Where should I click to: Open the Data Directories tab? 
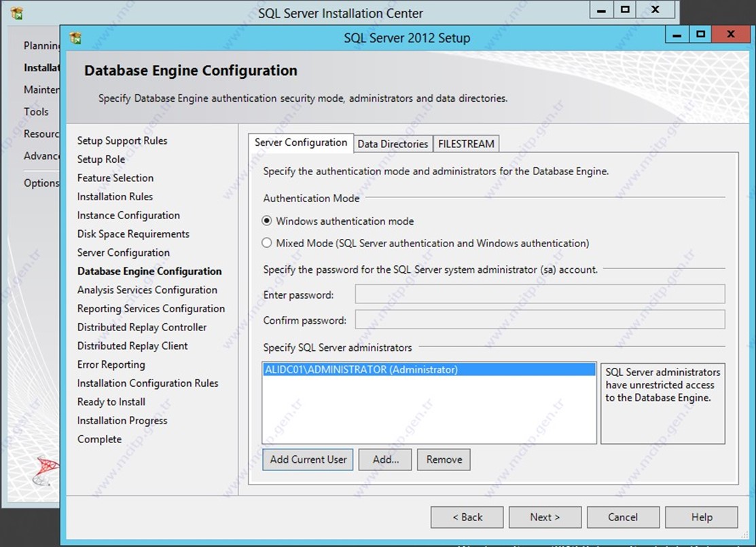pyautogui.click(x=393, y=144)
